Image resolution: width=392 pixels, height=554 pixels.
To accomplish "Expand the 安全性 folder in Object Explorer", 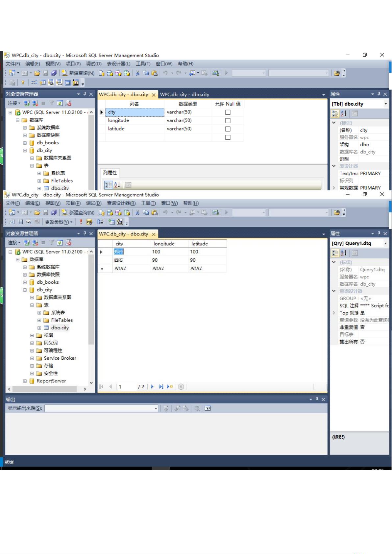I will (x=32, y=373).
